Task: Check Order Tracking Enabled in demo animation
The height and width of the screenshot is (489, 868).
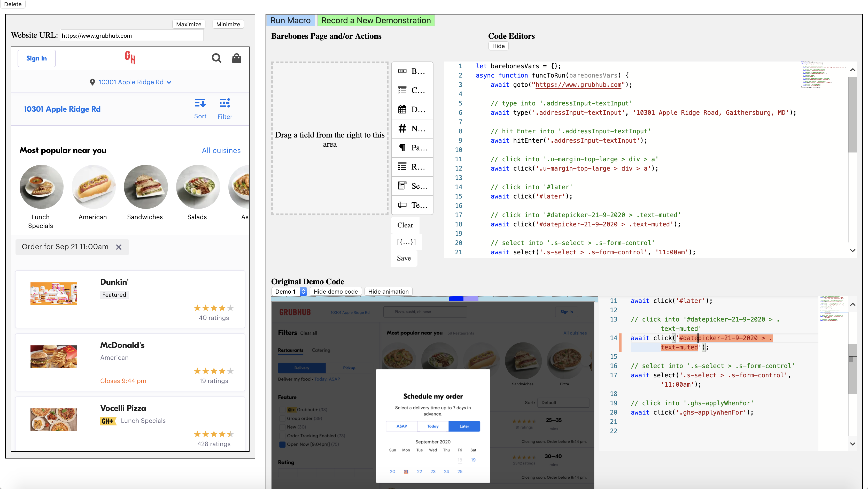Action: [x=282, y=436]
